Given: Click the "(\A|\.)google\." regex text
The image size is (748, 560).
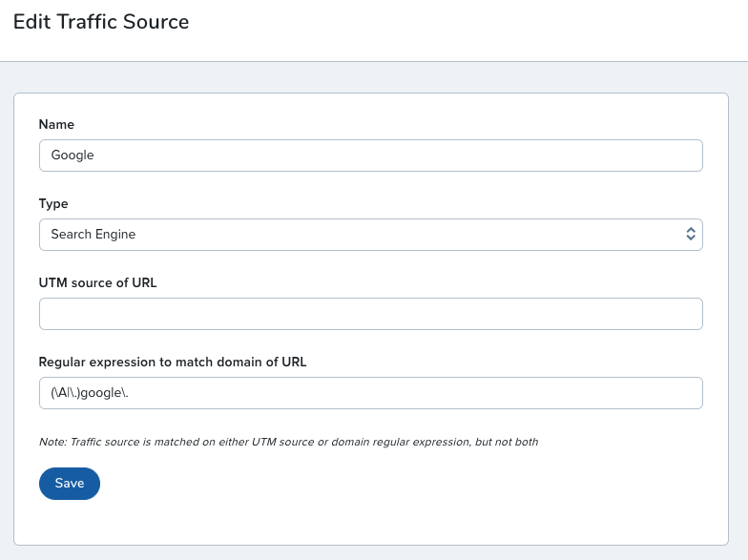Looking at the screenshot, I should click(90, 393).
